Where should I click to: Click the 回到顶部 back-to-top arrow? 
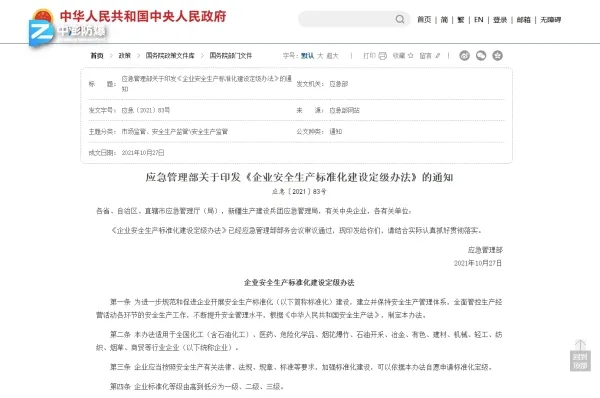[x=580, y=356]
